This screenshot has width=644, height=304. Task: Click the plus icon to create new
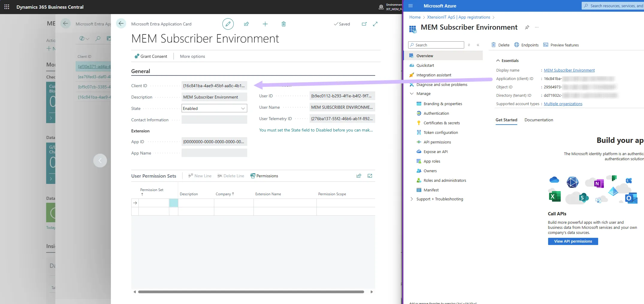[265, 24]
